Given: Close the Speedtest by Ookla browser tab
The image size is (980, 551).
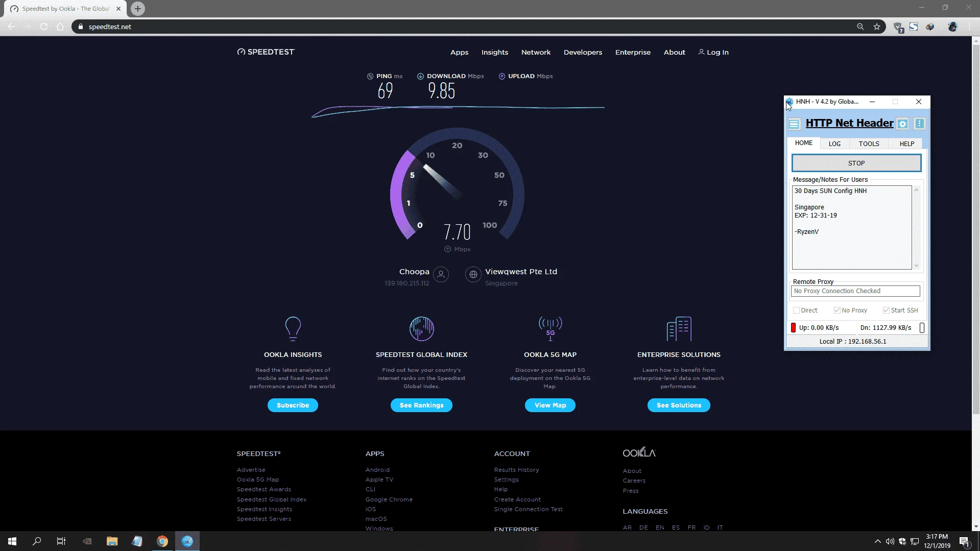Looking at the screenshot, I should (x=118, y=9).
